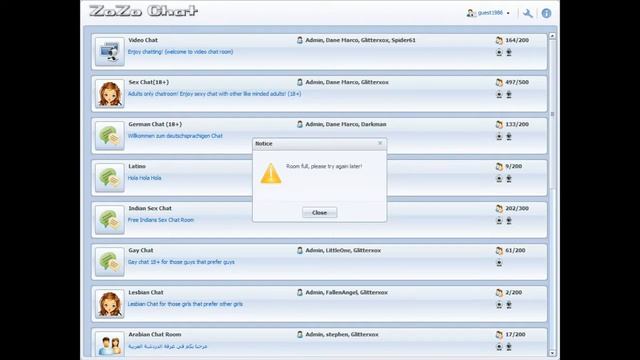Click the Room list scrollbar up arrow
The image size is (640, 360).
click(552, 36)
